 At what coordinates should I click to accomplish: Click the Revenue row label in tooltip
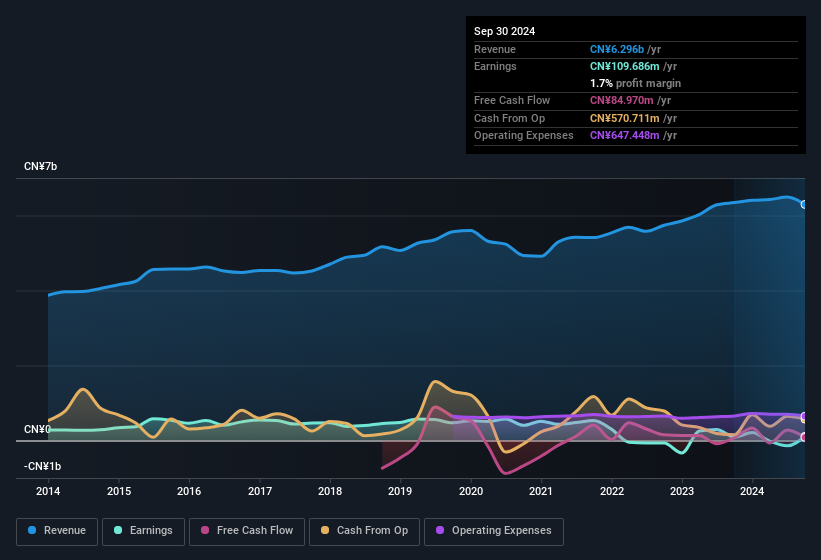(495, 49)
